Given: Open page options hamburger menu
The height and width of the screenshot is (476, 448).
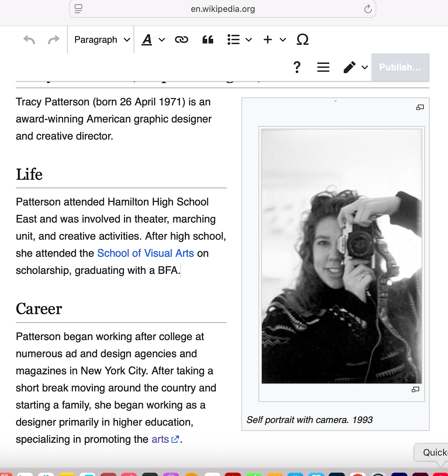Looking at the screenshot, I should 323,67.
